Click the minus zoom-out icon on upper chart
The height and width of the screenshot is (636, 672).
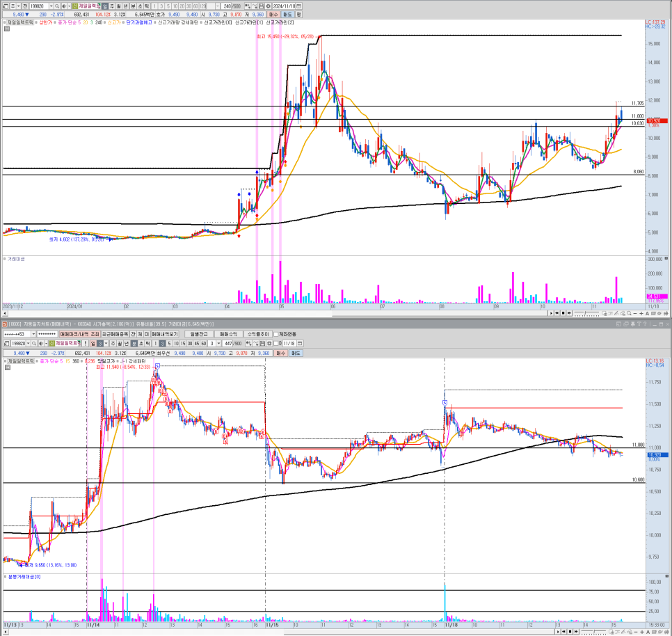point(635,313)
